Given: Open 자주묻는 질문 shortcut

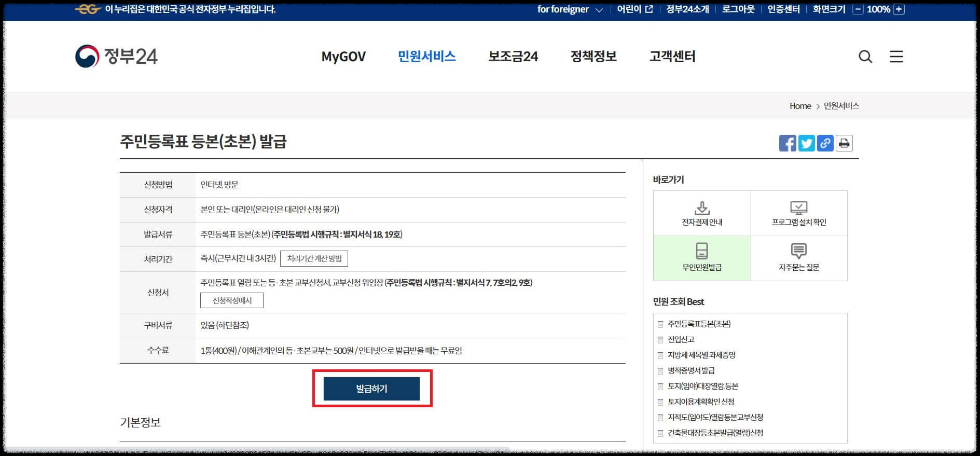Looking at the screenshot, I should 799,258.
